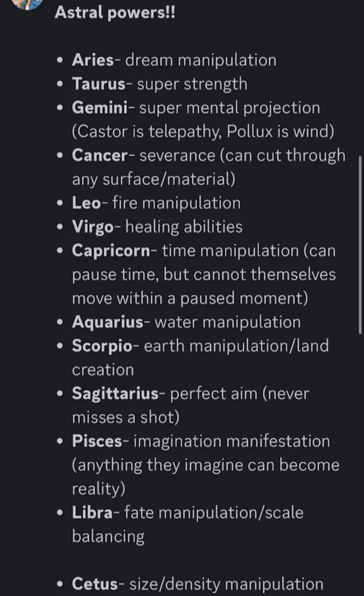Screen dimensions: 364x596
Task: Click the bold word Libra
Action: coord(92,512)
